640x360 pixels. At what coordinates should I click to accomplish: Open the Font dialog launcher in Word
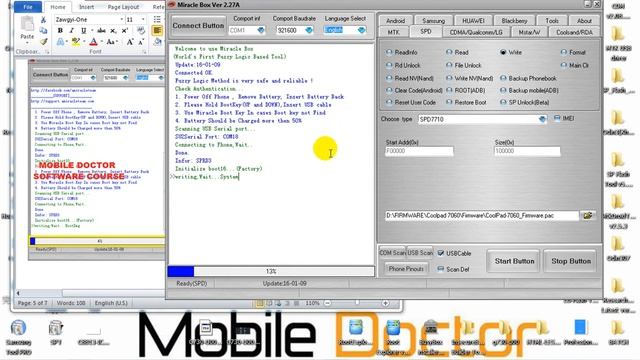(x=144, y=52)
